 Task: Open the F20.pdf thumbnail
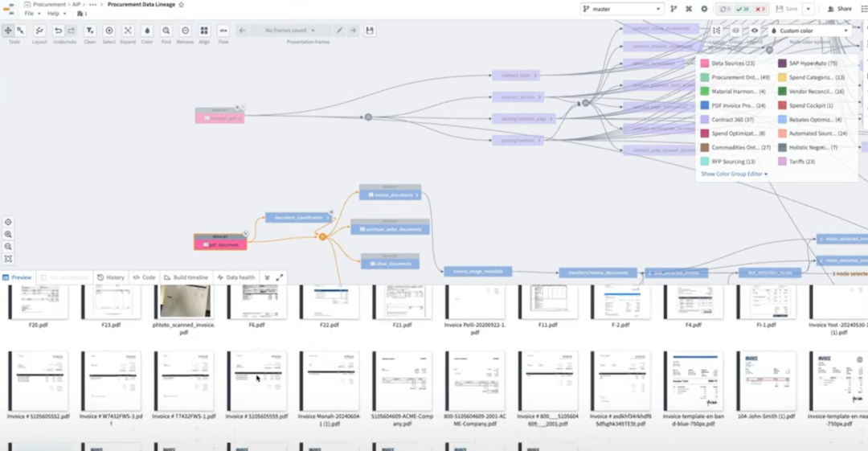39,302
